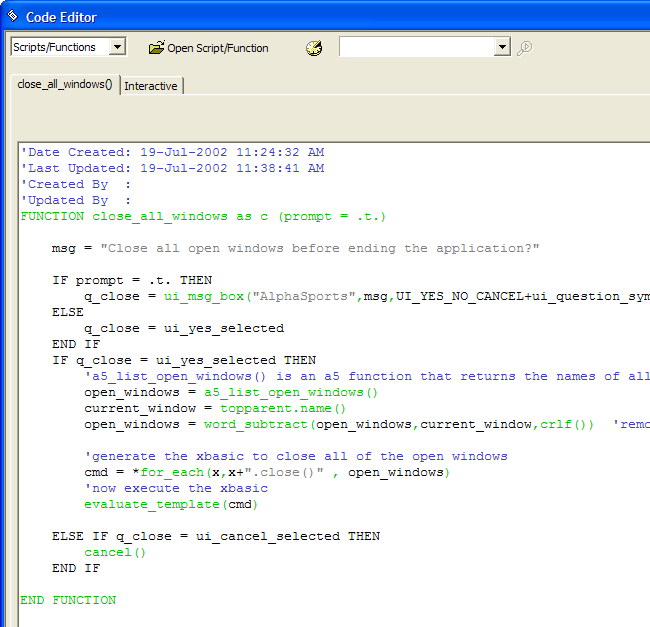Switch to the Interactive tab
Image resolution: width=650 pixels, height=627 pixels.
point(151,86)
